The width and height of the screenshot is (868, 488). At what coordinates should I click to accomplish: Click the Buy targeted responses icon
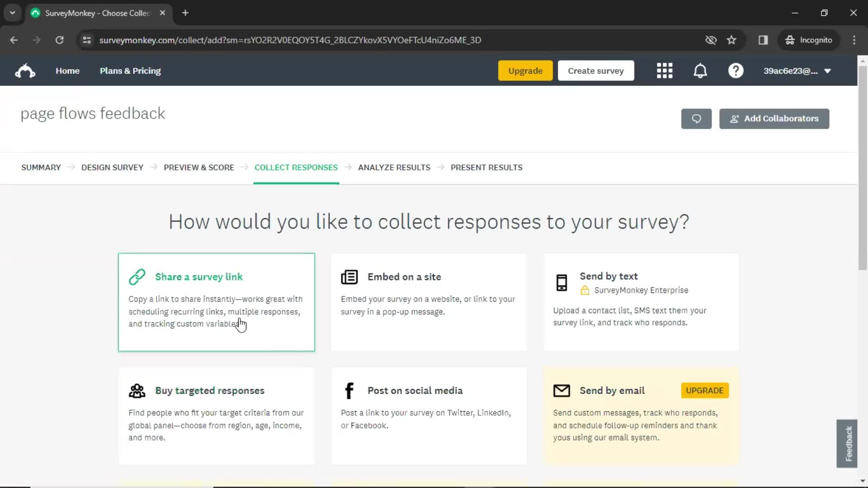click(138, 390)
